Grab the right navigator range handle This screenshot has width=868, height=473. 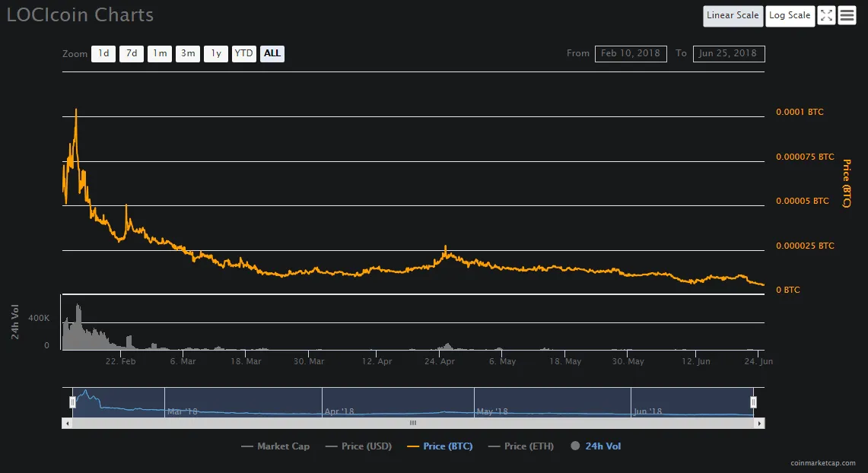(753, 402)
